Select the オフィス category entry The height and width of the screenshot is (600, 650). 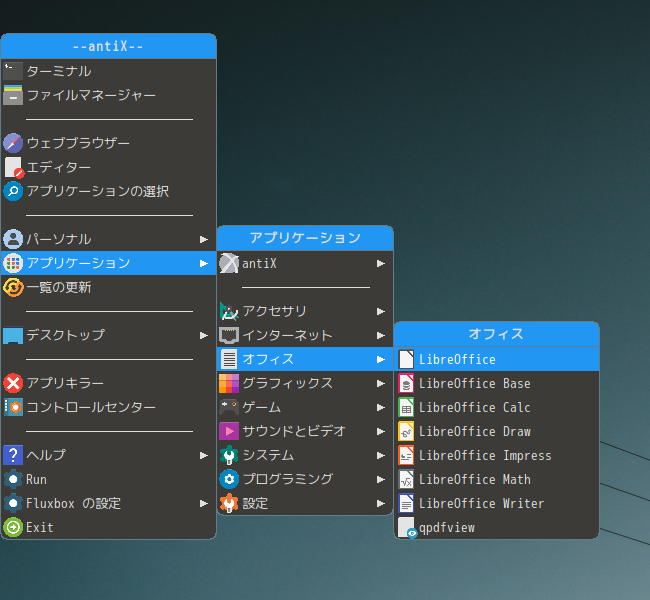(305, 359)
